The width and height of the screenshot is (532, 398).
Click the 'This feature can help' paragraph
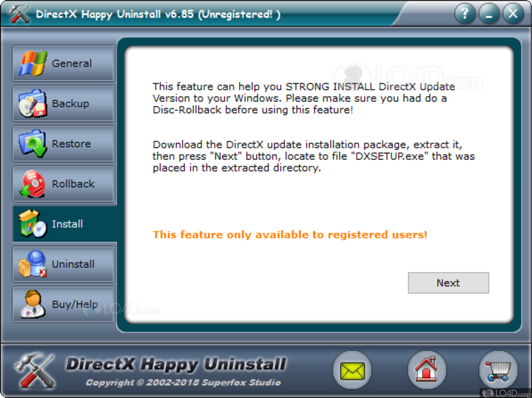pos(304,98)
